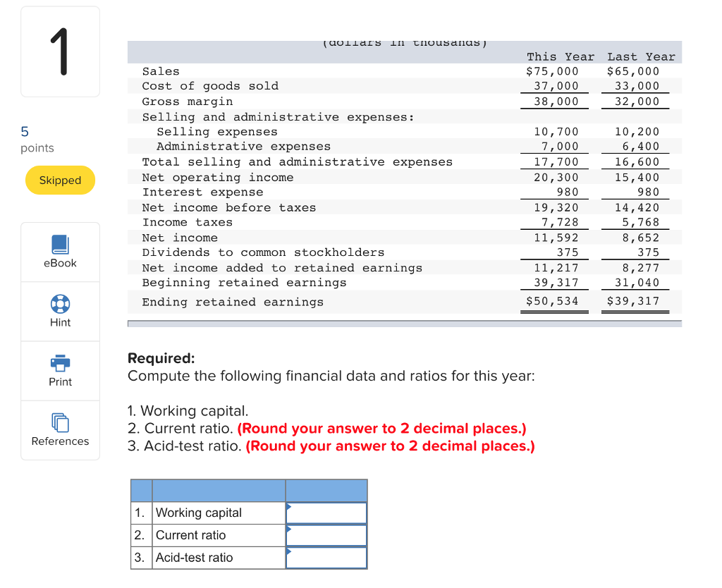This screenshot has width=722, height=588.
Task: Click the question number 1 card
Action: pos(60,51)
